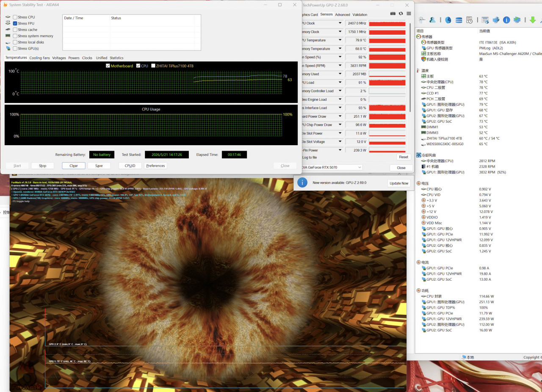Click the flame icon in System Stability Test title bar
The width and height of the screenshot is (542, 392).
(x=5, y=5)
